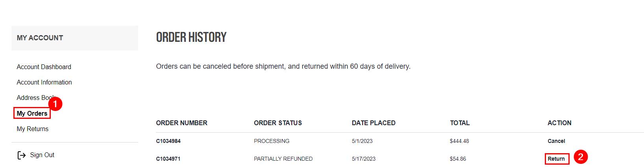Viewport: 644px width, 167px height.
Task: Click the MY ACCOUNT sidebar heading
Action: point(40,38)
